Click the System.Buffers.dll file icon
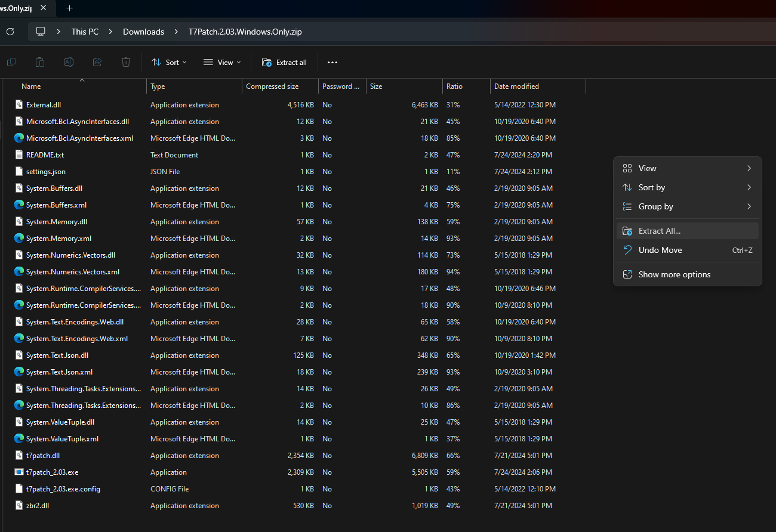776x532 pixels. 19,188
